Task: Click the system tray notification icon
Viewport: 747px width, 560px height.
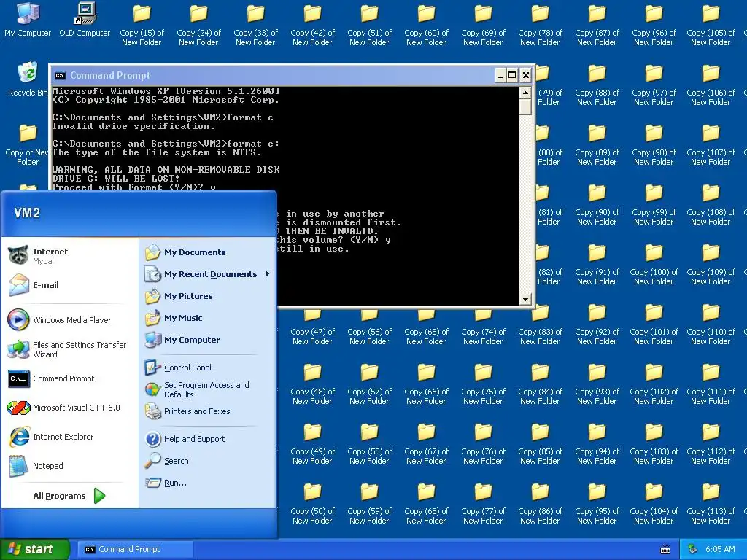Action: [x=693, y=550]
